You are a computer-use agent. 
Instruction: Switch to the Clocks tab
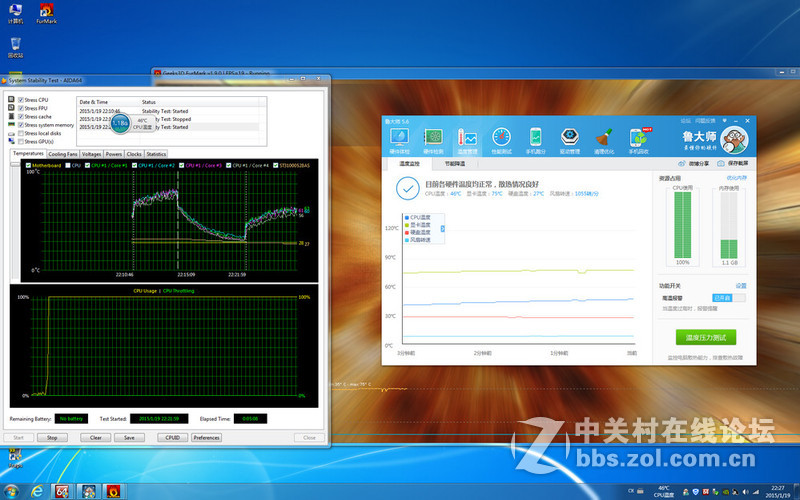tap(134, 154)
